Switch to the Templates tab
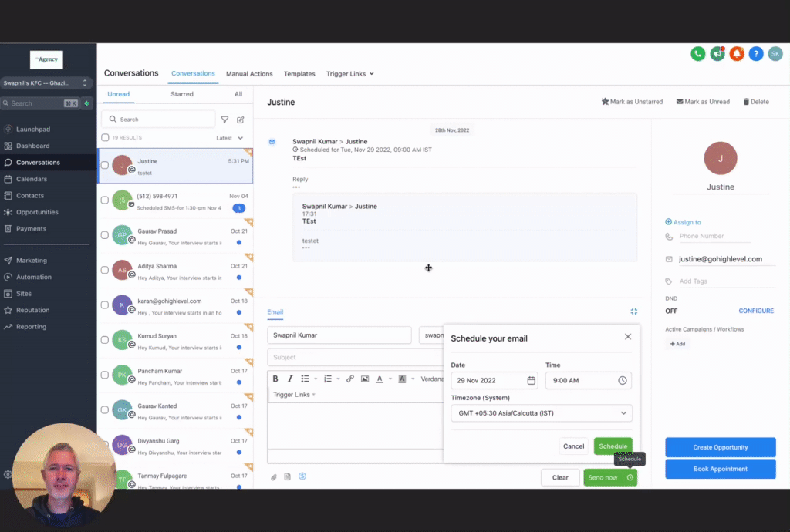The image size is (790, 532). pyautogui.click(x=299, y=74)
